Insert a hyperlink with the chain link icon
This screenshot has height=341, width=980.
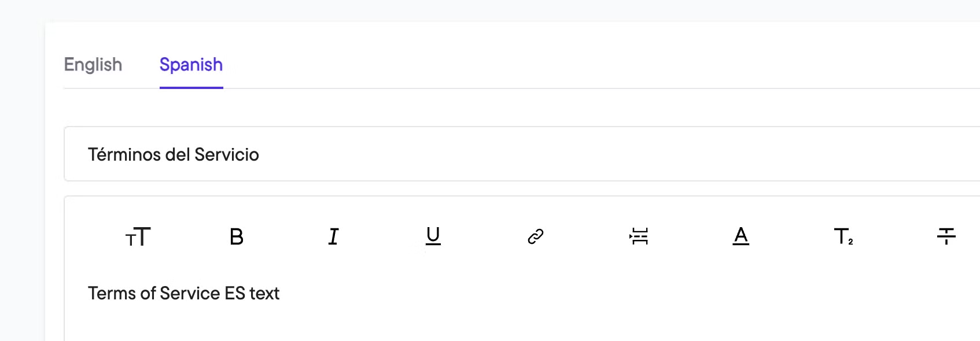pos(536,236)
